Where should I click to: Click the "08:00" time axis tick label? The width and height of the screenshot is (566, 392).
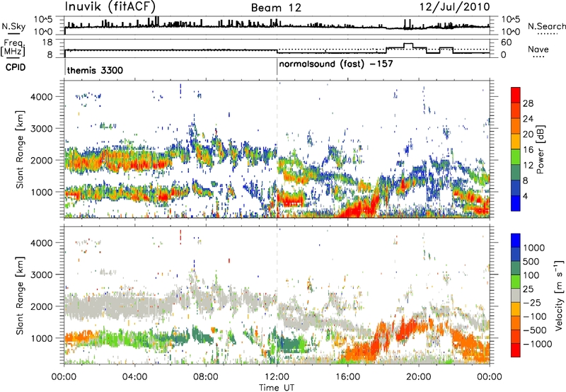point(206,377)
